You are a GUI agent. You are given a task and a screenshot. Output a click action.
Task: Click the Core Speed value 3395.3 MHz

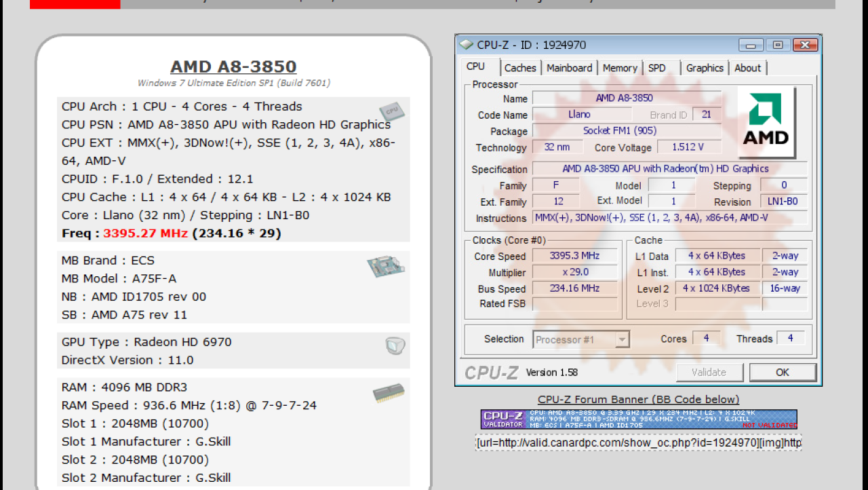(575, 257)
